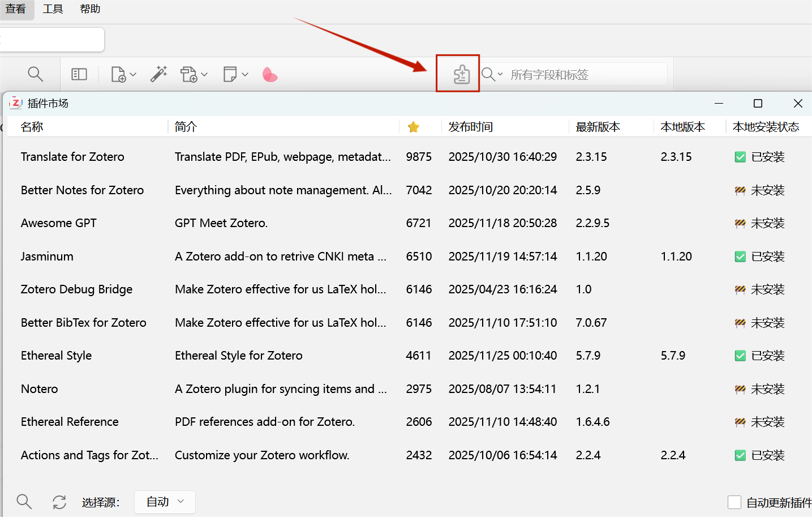Expand the add attachment dropdown arrow
Viewport: 812px width, 517px height.
click(204, 74)
